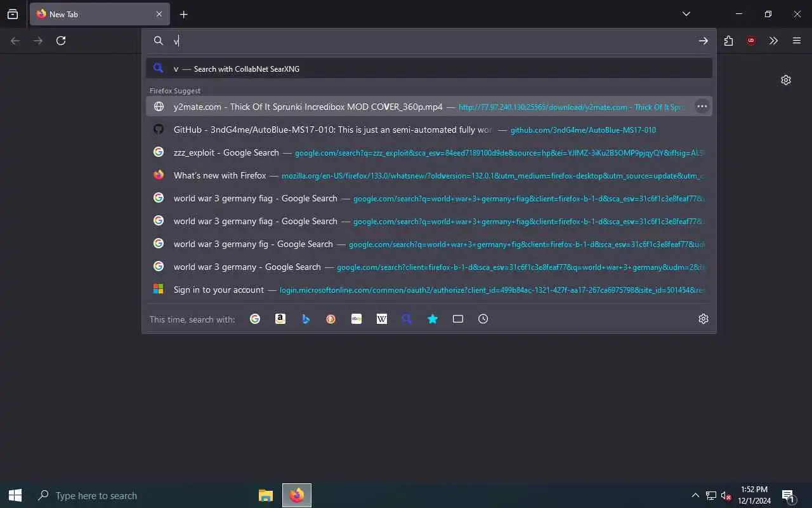Viewport: 812px width, 508px height.
Task: Choose 'v — Search with CollabNet SearXNG' row
Action: click(x=429, y=68)
